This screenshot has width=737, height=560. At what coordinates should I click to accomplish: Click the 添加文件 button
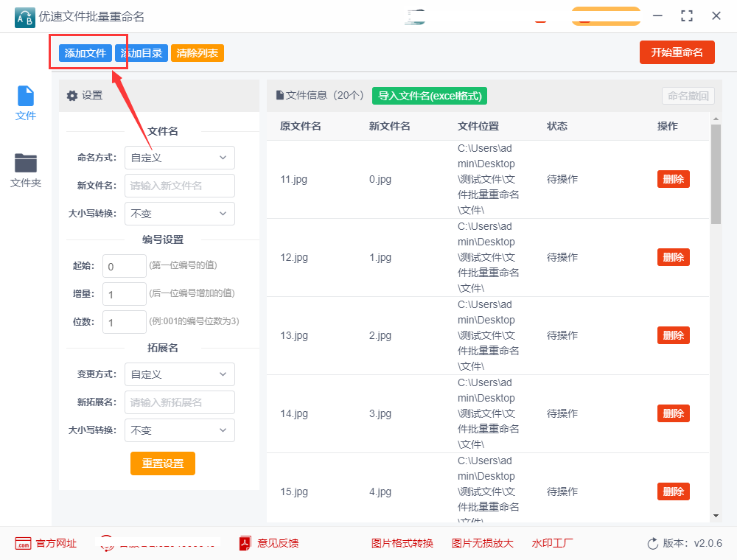click(x=85, y=53)
